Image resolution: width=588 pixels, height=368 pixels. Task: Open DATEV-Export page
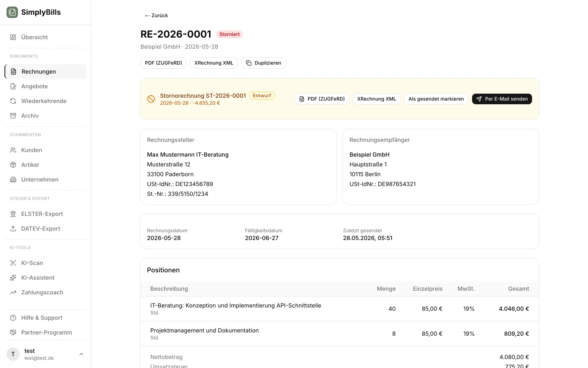pos(45,229)
